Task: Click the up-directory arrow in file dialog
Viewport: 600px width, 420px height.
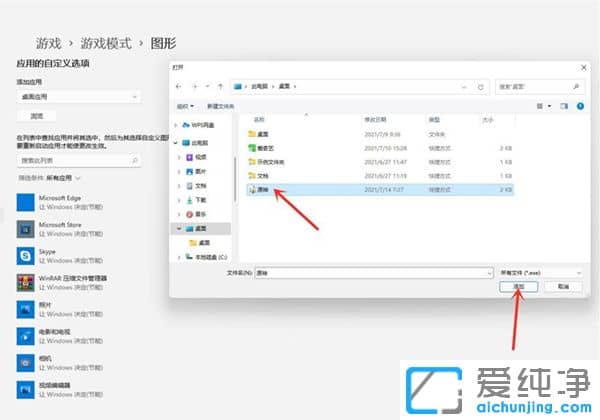Action: coord(218,86)
